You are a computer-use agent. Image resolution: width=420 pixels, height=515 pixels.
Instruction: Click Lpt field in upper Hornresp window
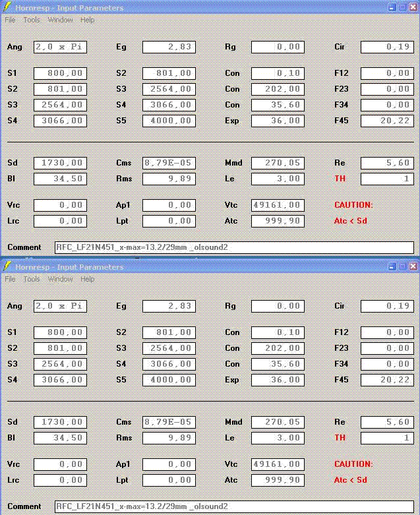coord(169,221)
